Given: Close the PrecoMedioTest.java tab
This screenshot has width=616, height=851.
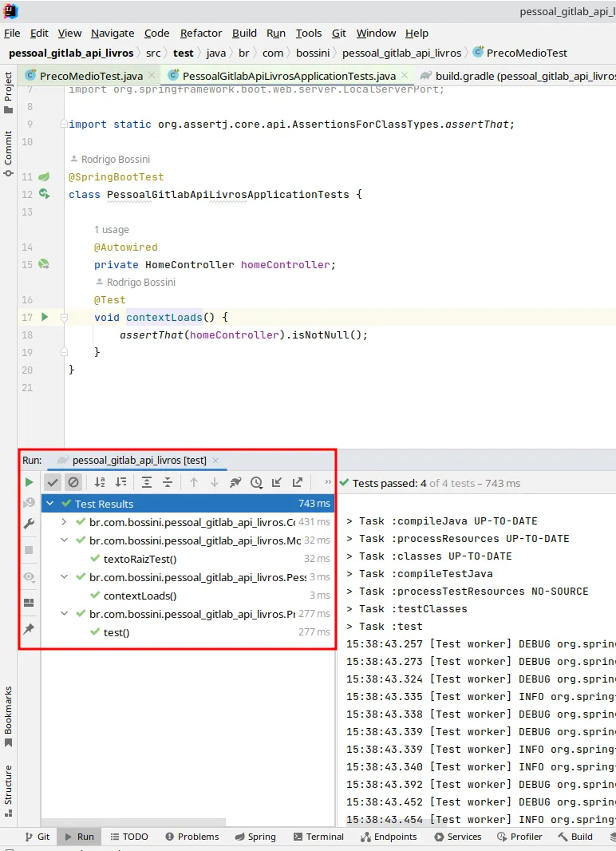Looking at the screenshot, I should [152, 75].
